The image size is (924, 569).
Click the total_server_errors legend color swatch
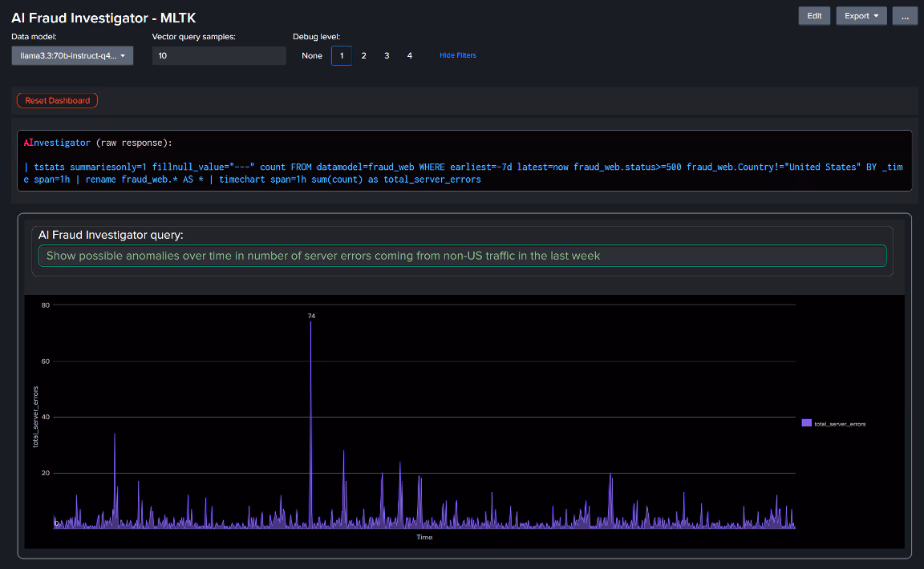[x=806, y=422]
